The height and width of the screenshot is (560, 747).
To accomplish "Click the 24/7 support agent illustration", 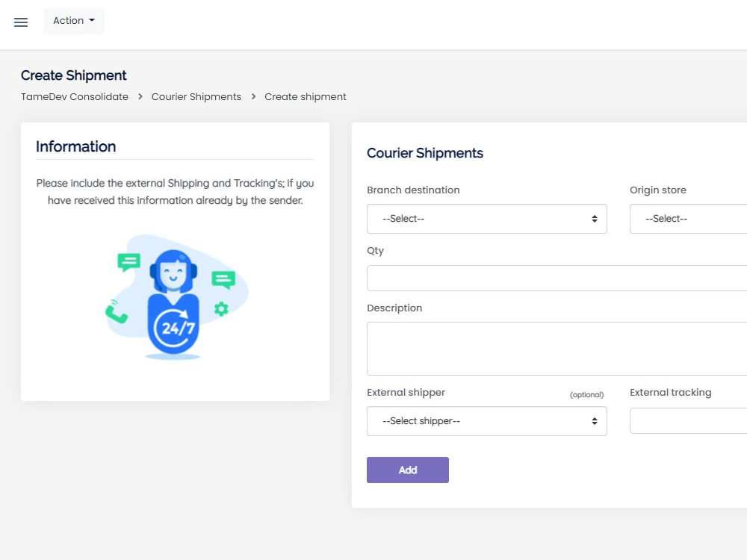I will coord(176,296).
